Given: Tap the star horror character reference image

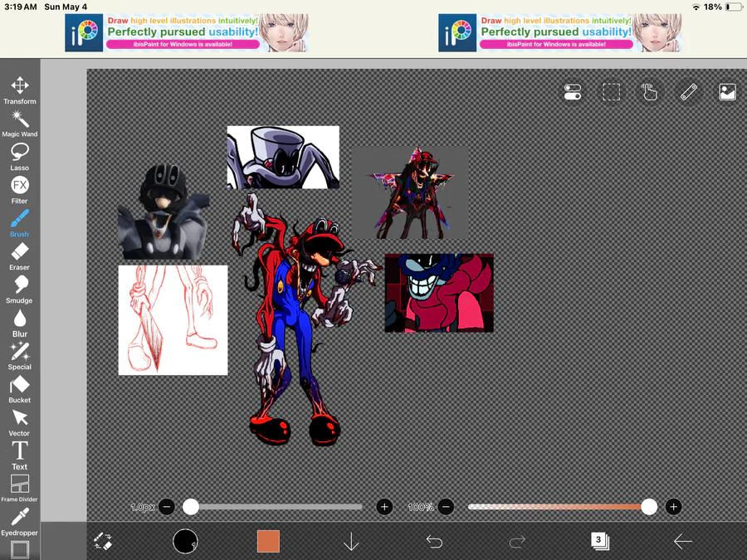Looking at the screenshot, I should point(410,192).
